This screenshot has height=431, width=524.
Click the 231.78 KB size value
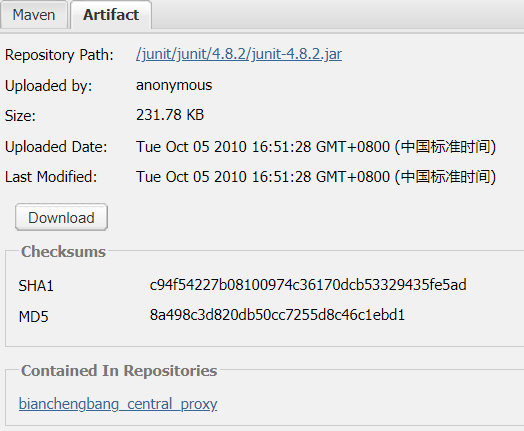tap(170, 115)
